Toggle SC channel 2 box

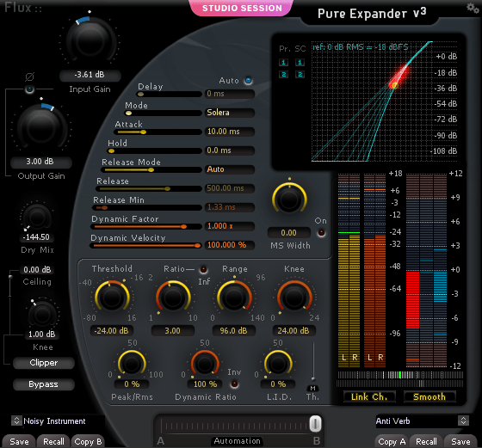tap(300, 74)
